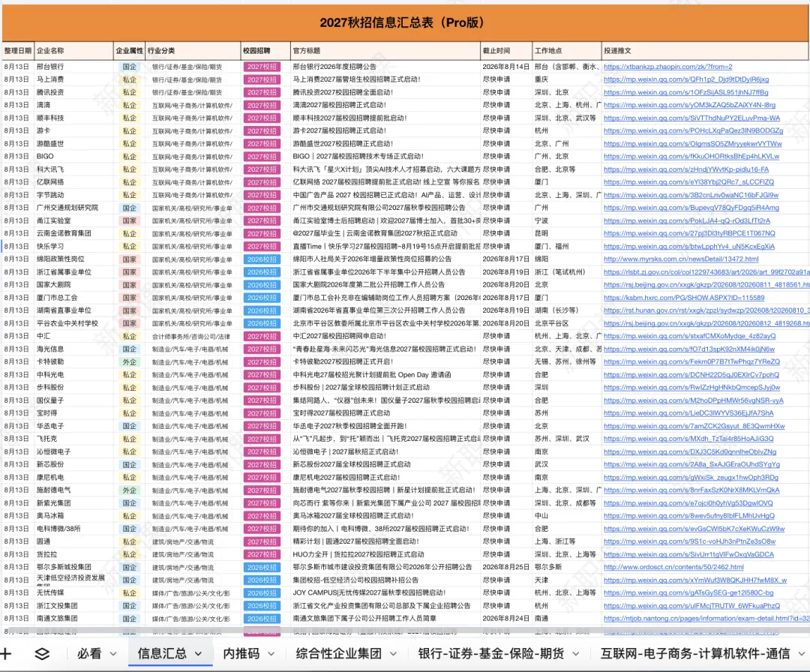Open the 鄂尔多斯城投集团 ordosct.cn link
810x672 pixels.
pos(673,567)
